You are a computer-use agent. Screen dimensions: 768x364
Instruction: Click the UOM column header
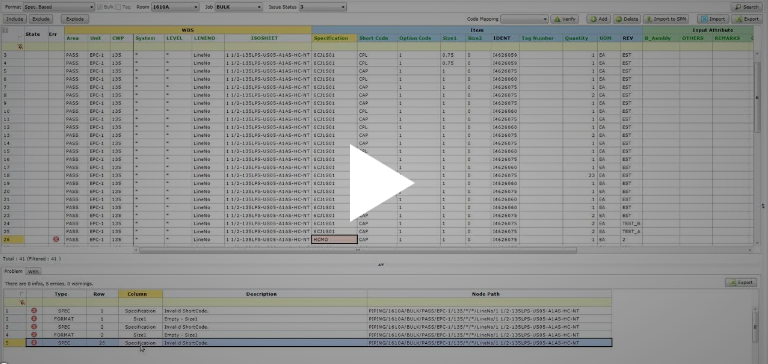coord(608,38)
